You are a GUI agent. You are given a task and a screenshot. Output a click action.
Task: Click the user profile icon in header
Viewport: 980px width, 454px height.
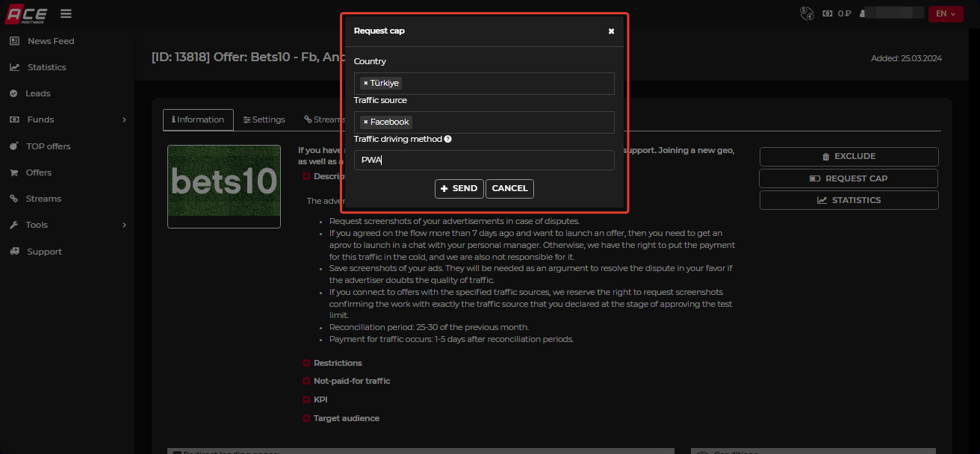point(863,13)
